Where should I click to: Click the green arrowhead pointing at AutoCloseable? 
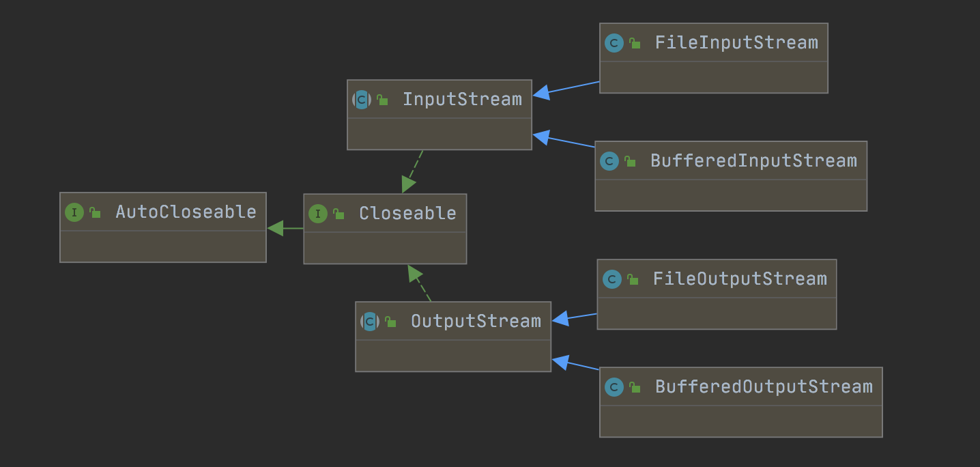click(276, 229)
